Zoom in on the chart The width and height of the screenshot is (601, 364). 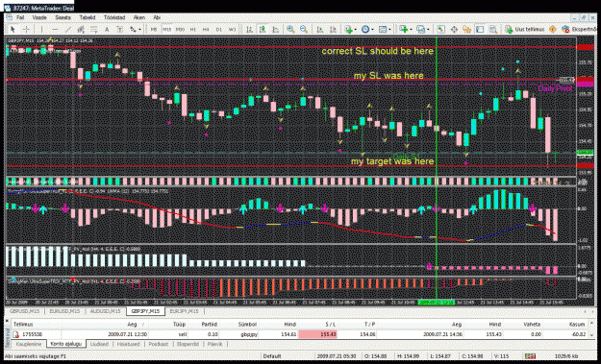290,30
